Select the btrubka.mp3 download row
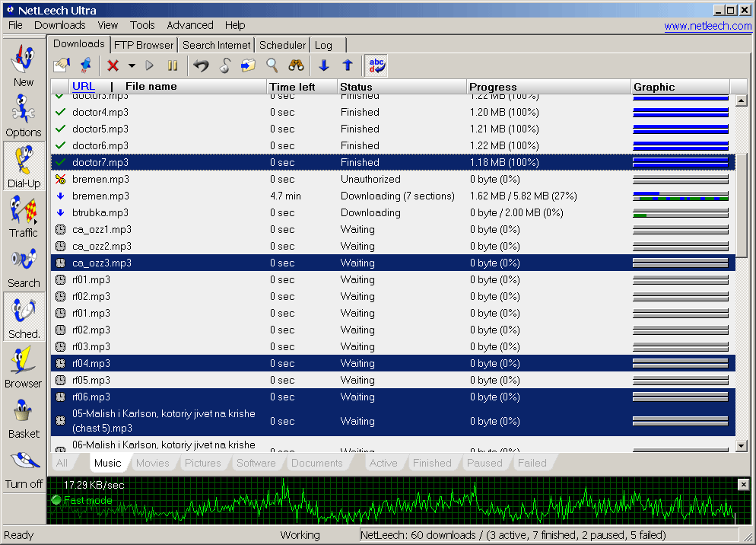The width and height of the screenshot is (756, 545). [393, 212]
